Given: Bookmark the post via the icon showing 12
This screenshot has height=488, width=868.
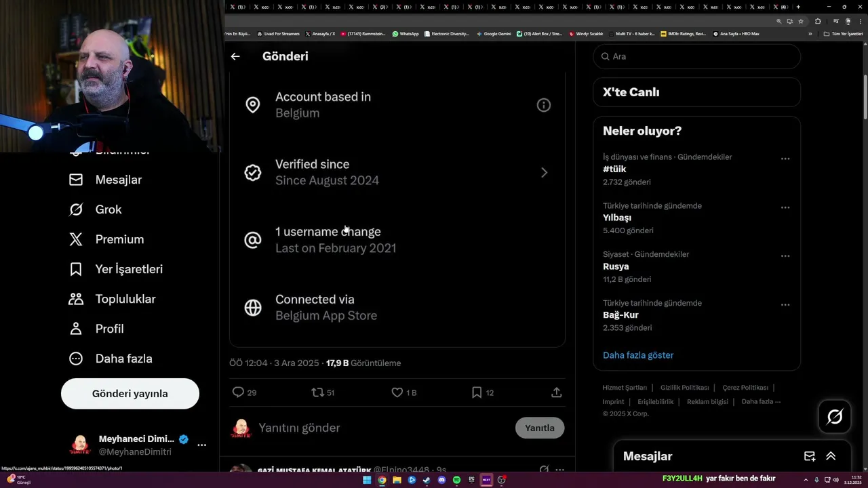Looking at the screenshot, I should [x=483, y=392].
